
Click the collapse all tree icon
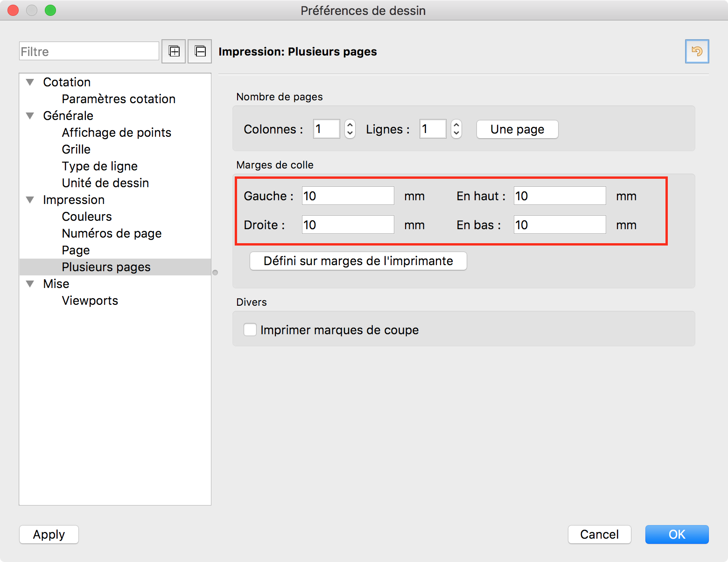click(x=200, y=51)
